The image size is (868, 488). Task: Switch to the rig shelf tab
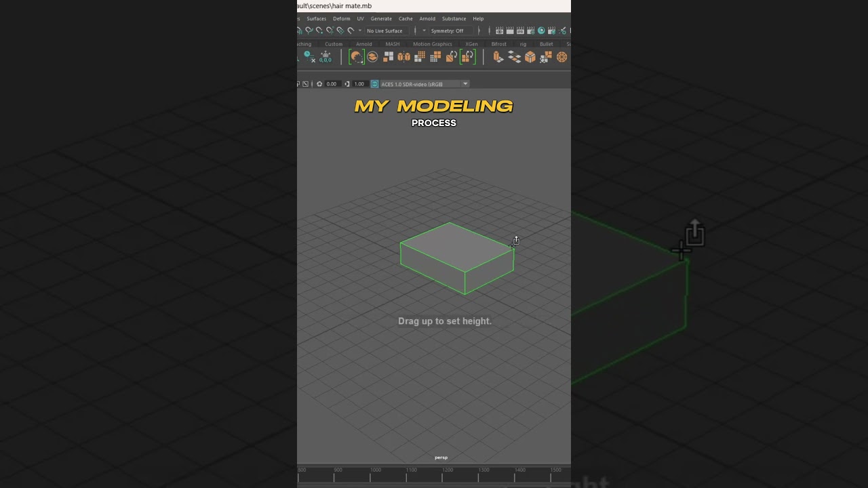(x=523, y=44)
